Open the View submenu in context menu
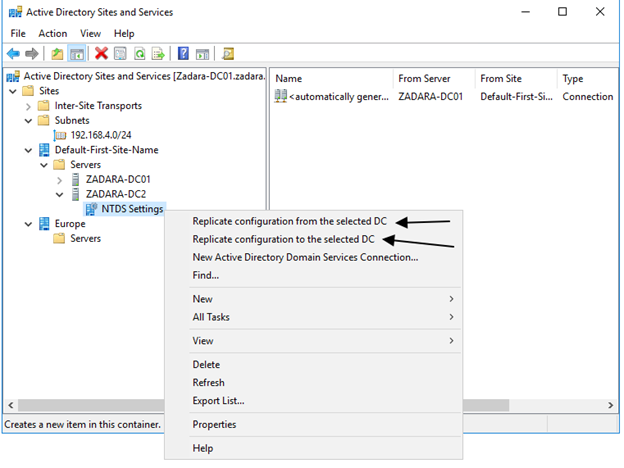Image resolution: width=624 pixels, height=468 pixels. click(313, 341)
